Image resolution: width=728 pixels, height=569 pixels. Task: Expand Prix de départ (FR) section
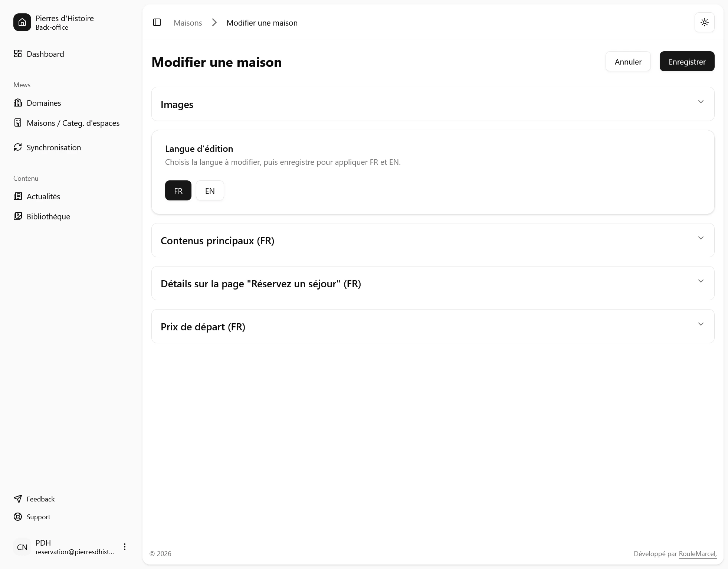(x=433, y=326)
